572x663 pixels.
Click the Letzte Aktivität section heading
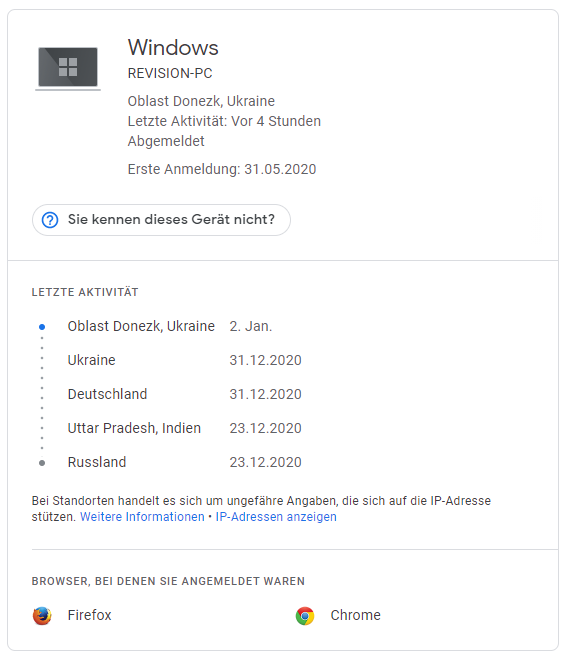pyautogui.click(x=85, y=292)
